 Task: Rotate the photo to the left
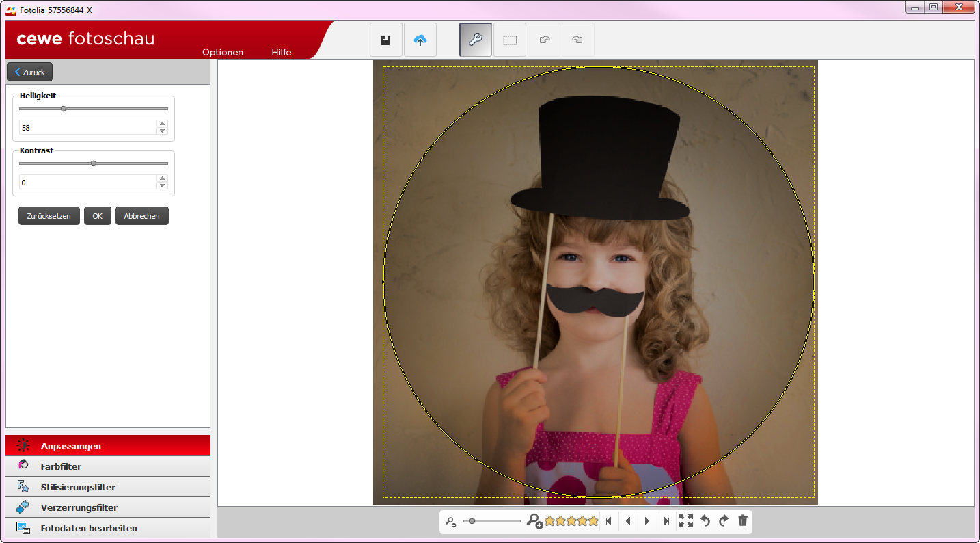(705, 521)
